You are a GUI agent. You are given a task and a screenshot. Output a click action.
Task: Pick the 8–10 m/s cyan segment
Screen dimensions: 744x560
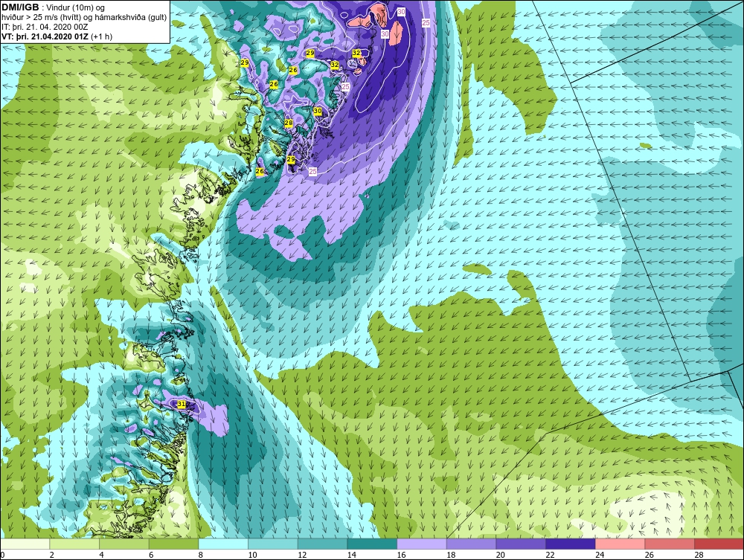[x=223, y=544]
